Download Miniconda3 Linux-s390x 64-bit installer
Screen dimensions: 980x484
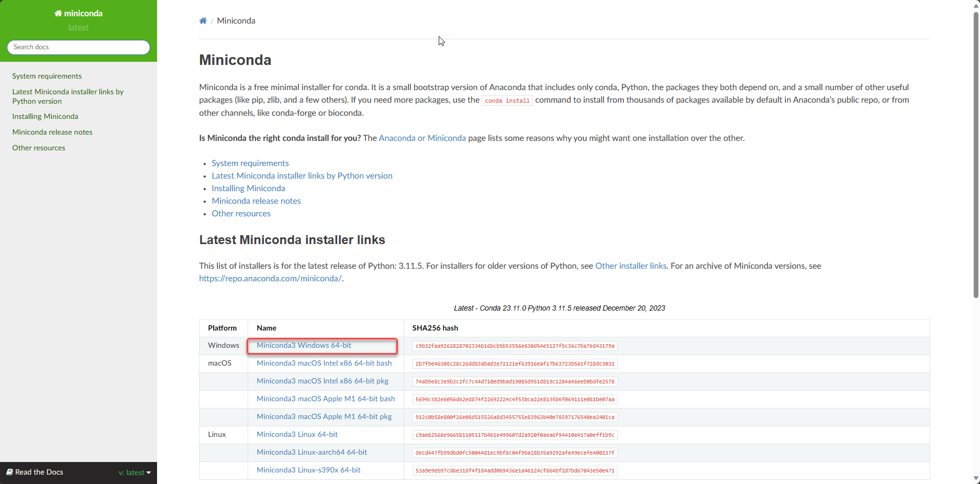point(308,470)
